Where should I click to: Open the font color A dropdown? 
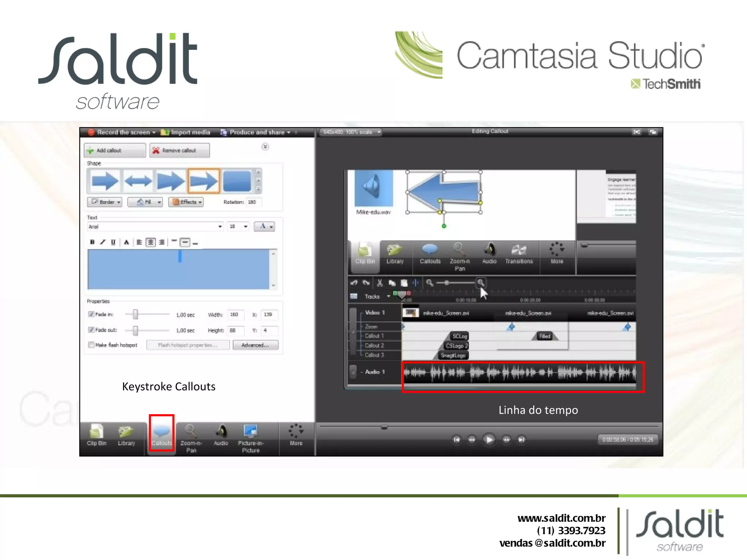[x=264, y=226]
